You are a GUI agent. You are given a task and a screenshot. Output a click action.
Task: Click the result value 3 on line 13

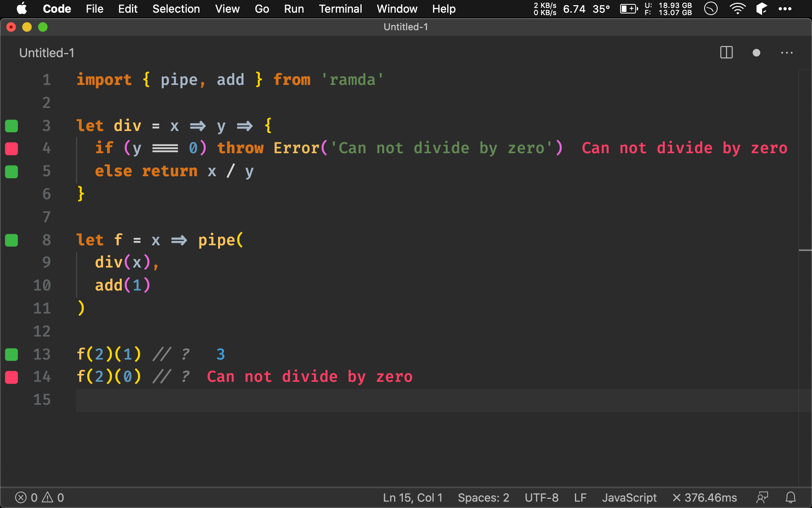click(x=220, y=354)
